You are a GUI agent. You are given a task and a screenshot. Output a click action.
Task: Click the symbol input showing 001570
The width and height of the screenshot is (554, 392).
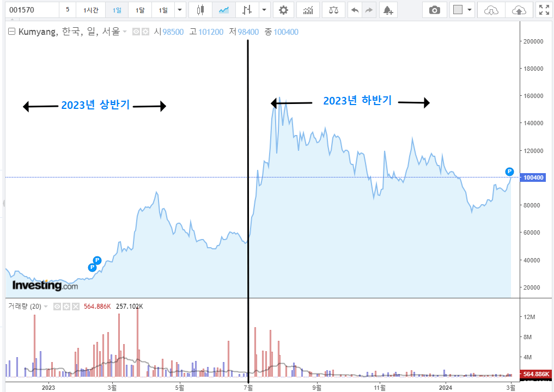pyautogui.click(x=30, y=9)
